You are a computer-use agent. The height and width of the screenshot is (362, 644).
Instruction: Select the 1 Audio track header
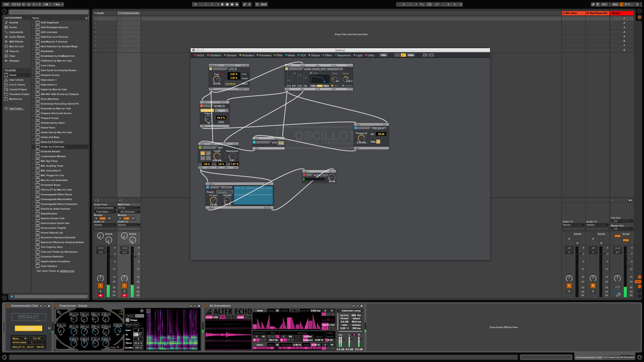click(x=105, y=13)
